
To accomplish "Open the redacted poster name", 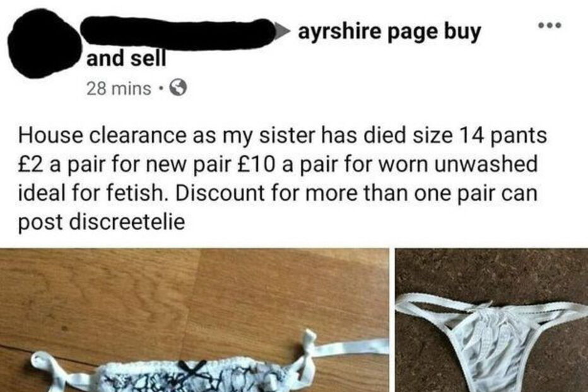I will [177, 33].
